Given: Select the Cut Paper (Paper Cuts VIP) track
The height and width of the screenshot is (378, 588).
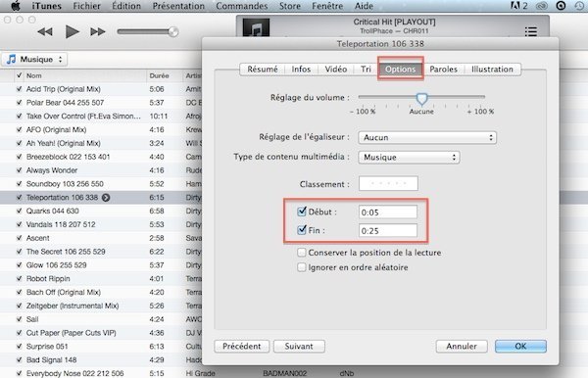Looking at the screenshot, I should pos(71,333).
